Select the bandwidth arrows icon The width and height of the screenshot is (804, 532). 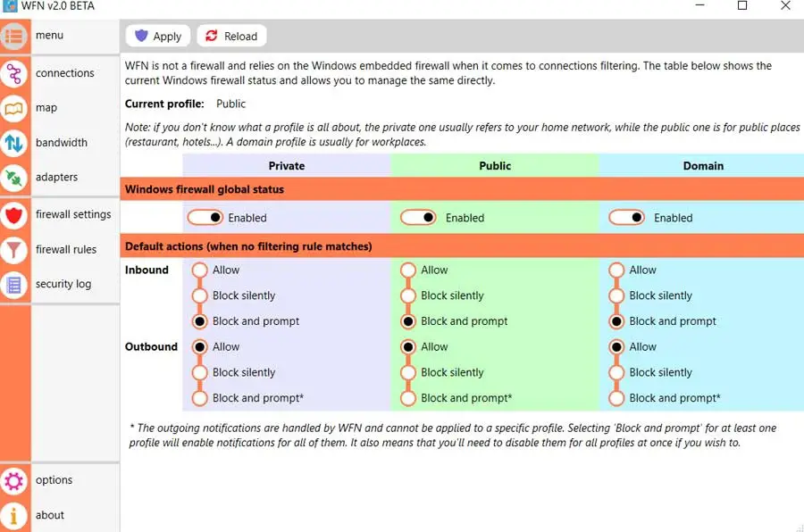pos(14,143)
